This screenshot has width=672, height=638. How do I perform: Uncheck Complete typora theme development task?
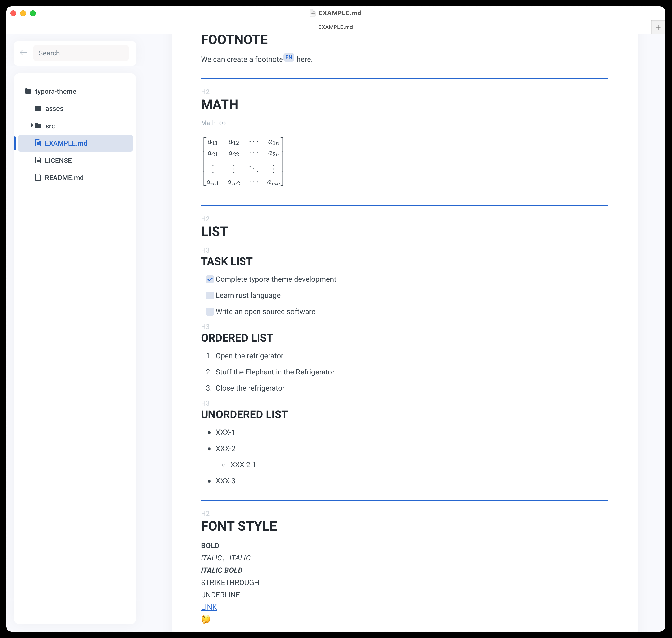coord(210,279)
